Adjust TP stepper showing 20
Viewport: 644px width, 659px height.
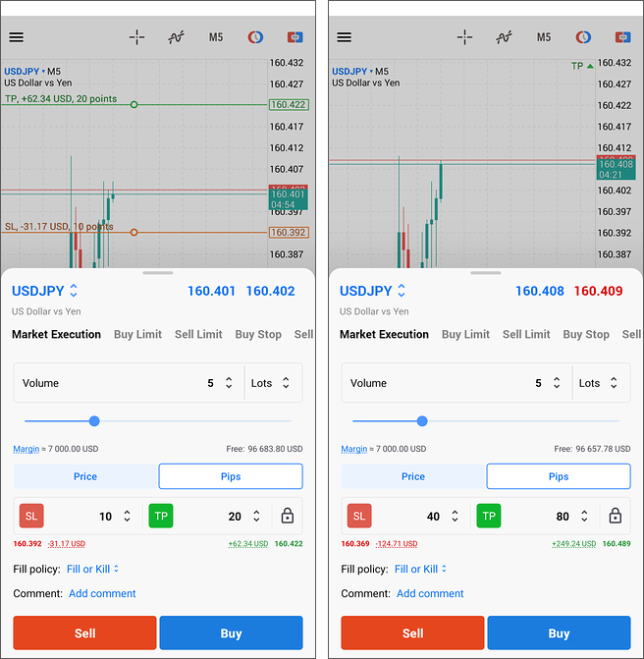(256, 517)
